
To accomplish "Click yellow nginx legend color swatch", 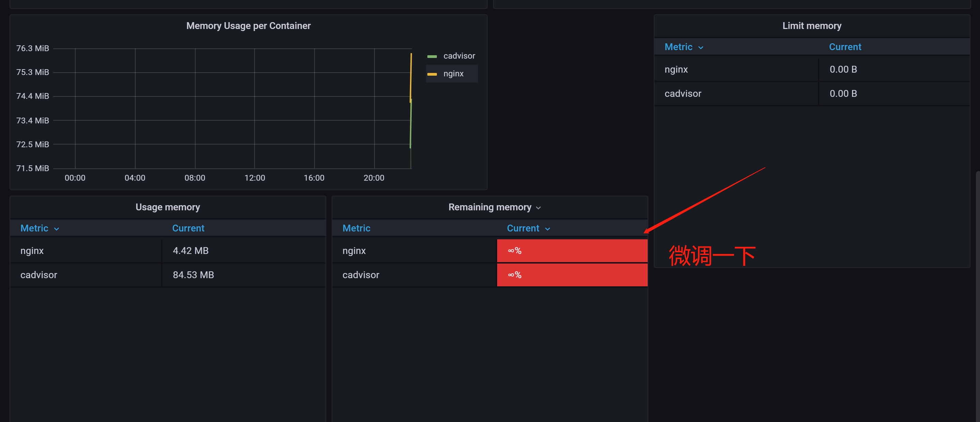I will click(x=432, y=74).
